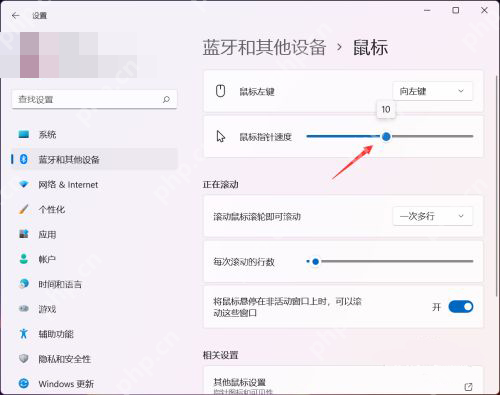
Task: Open external link icon for 其他鼠标设置
Action: coord(468,387)
